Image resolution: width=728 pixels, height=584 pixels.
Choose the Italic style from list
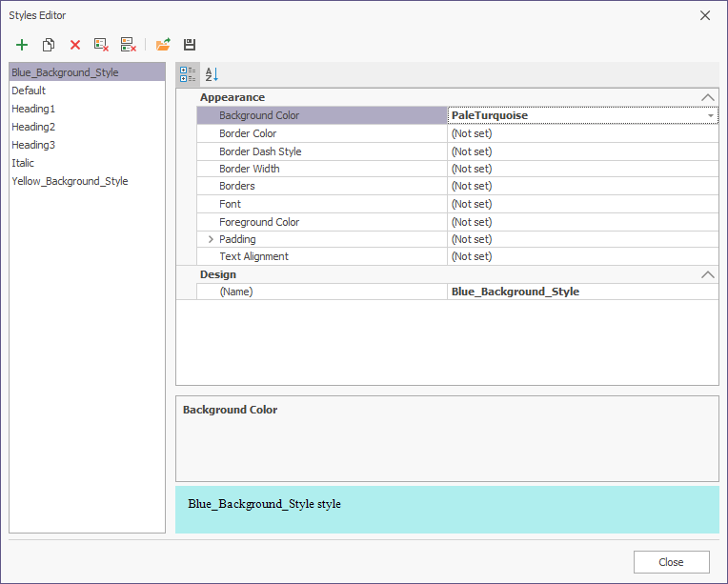[23, 163]
